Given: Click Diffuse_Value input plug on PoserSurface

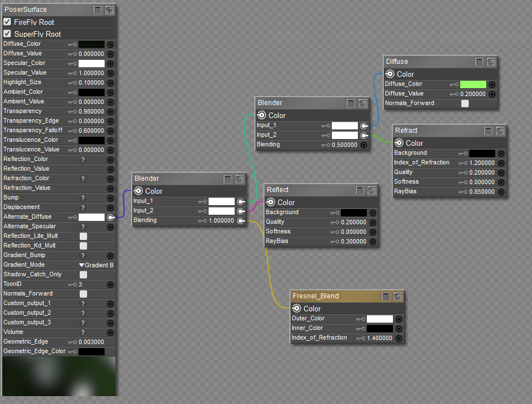Looking at the screenshot, I should (111, 54).
